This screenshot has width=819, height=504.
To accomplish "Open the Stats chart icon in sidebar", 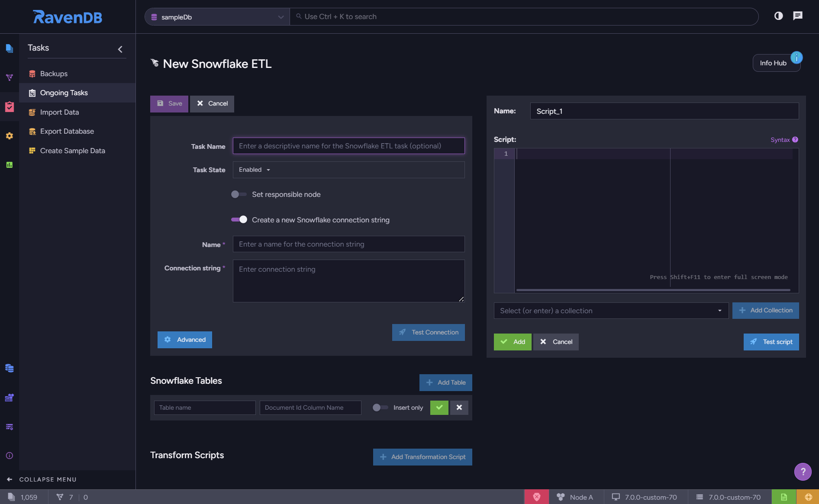I will [10, 165].
